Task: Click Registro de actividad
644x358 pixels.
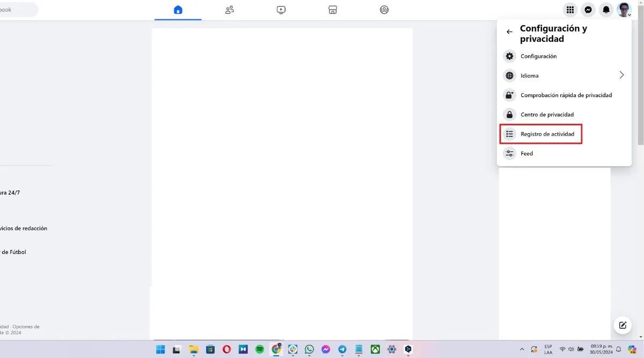Action: [x=547, y=134]
